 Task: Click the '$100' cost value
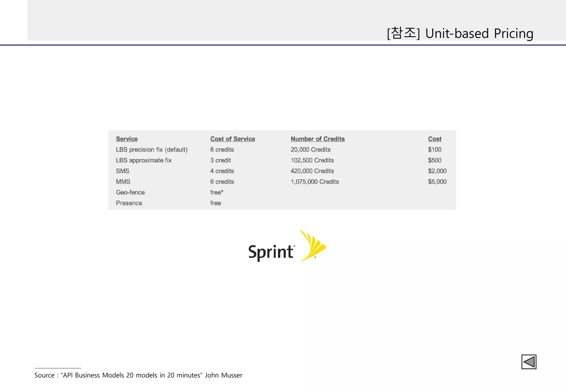[435, 150]
